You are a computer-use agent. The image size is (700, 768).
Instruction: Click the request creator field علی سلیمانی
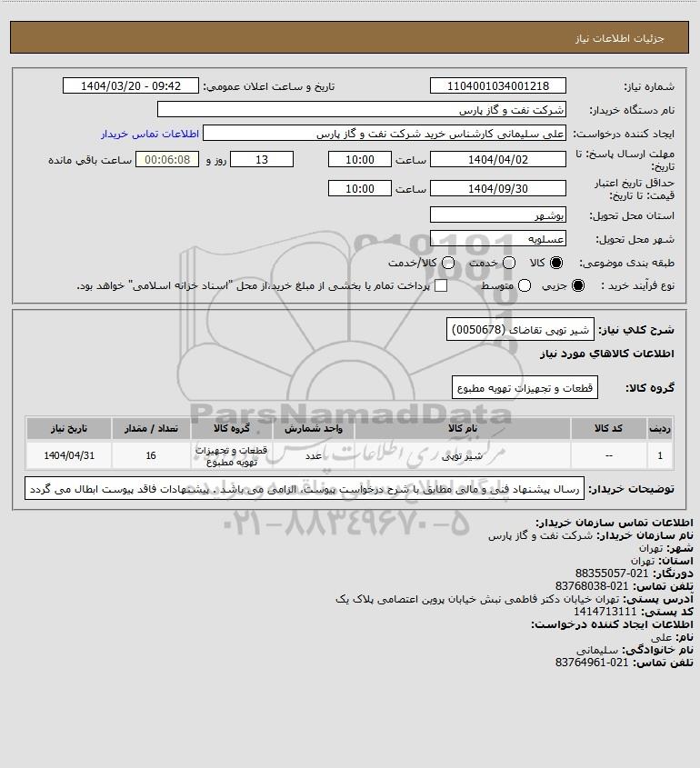[x=385, y=134]
